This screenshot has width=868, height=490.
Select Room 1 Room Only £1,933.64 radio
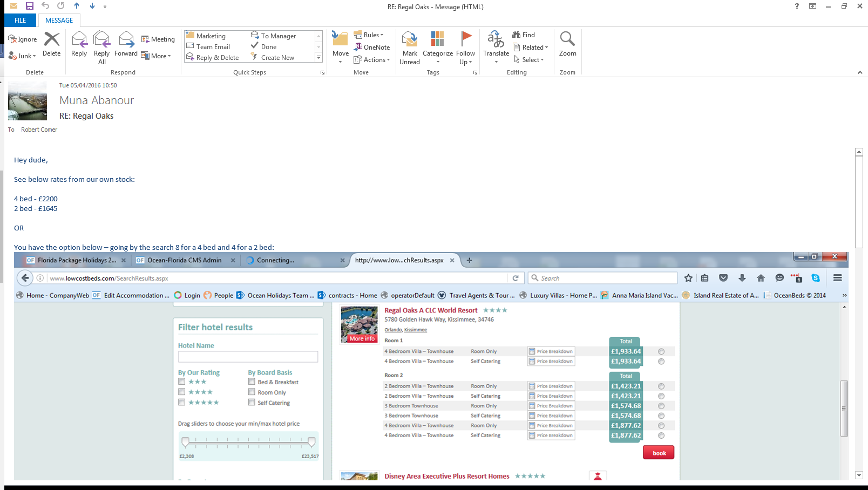click(x=661, y=351)
